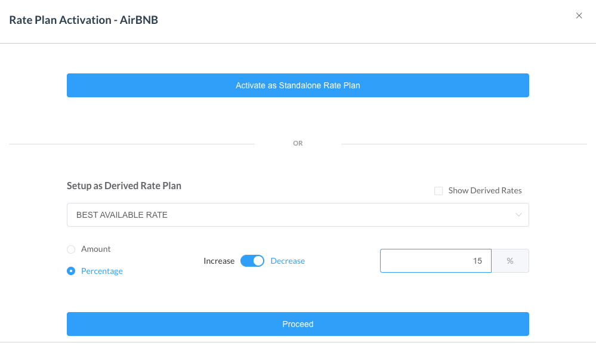Click the Increase label next to the switch
The height and width of the screenshot is (364, 596).
point(219,261)
